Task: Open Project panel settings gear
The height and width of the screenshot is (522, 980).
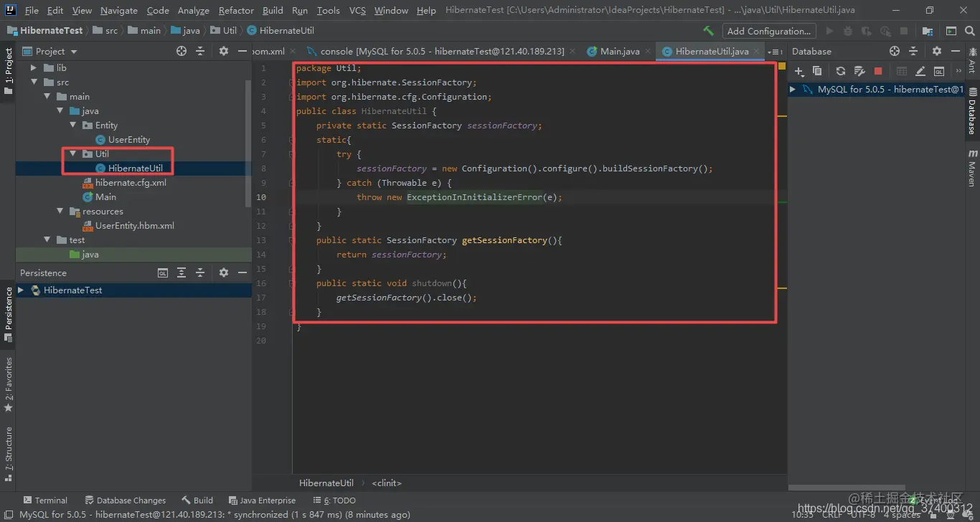Action: [224, 51]
